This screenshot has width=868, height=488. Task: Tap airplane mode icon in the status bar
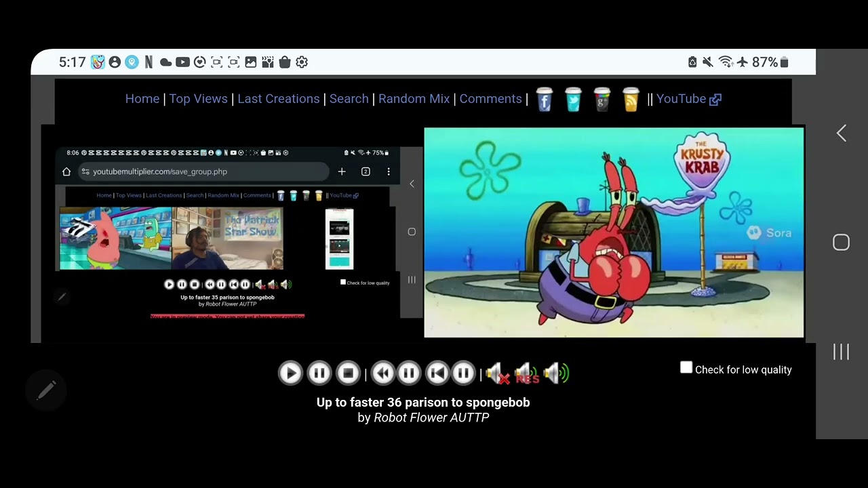coord(743,62)
